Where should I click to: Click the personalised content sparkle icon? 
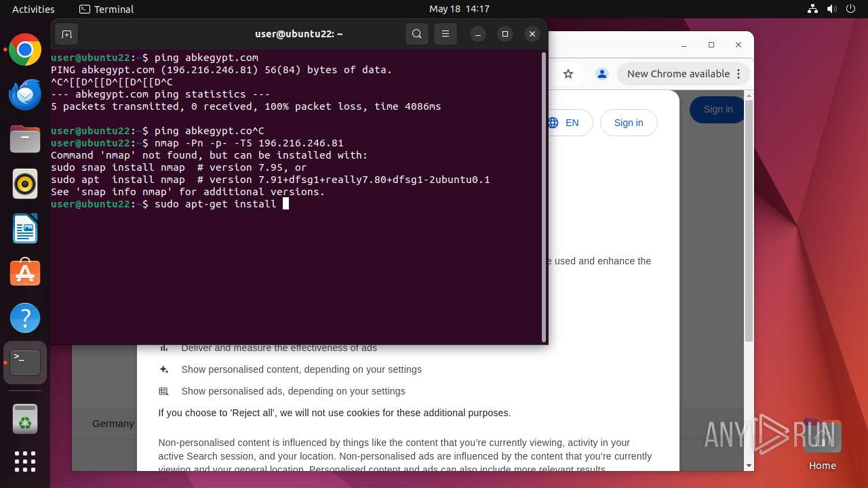pyautogui.click(x=163, y=369)
